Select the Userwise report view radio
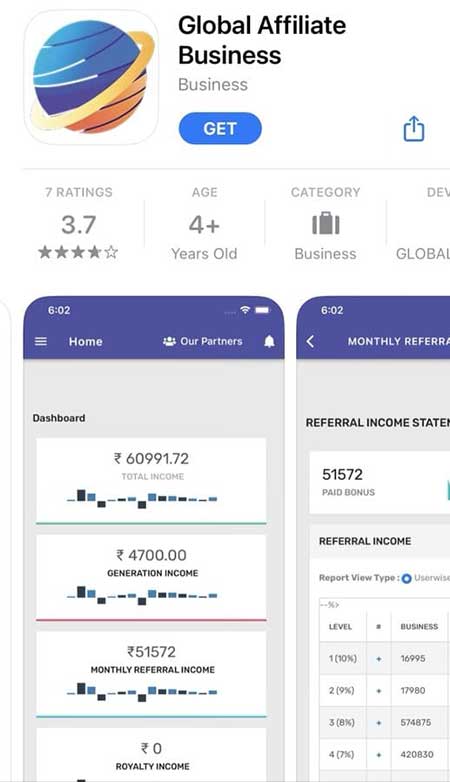Screen dimensions: 450x782 pyautogui.click(x=407, y=579)
